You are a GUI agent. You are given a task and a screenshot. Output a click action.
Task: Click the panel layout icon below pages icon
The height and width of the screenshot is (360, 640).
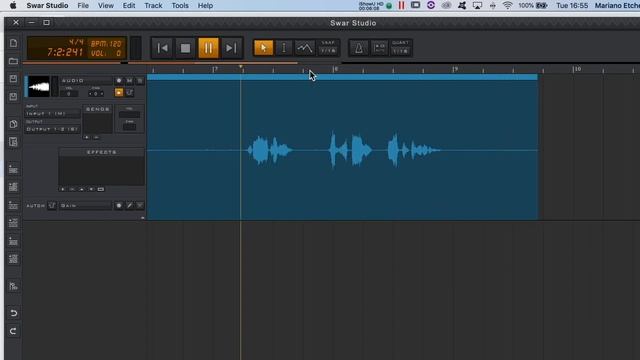coord(13,142)
